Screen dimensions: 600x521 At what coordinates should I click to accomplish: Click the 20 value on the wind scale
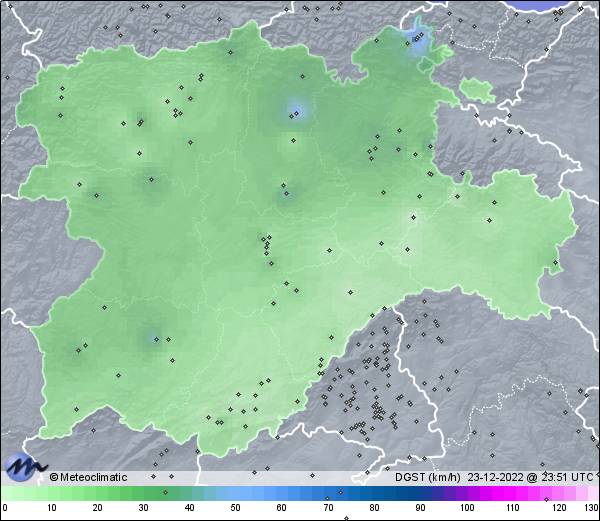[x=98, y=508]
